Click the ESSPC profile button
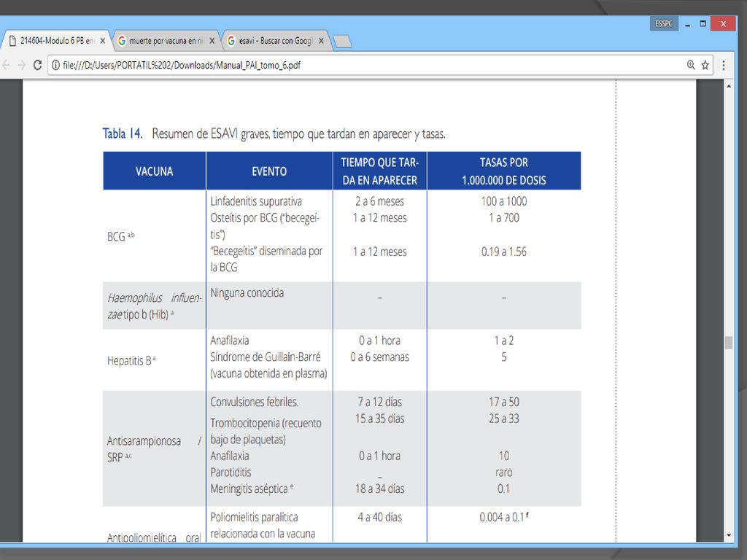The width and height of the screenshot is (747, 560). point(664,23)
